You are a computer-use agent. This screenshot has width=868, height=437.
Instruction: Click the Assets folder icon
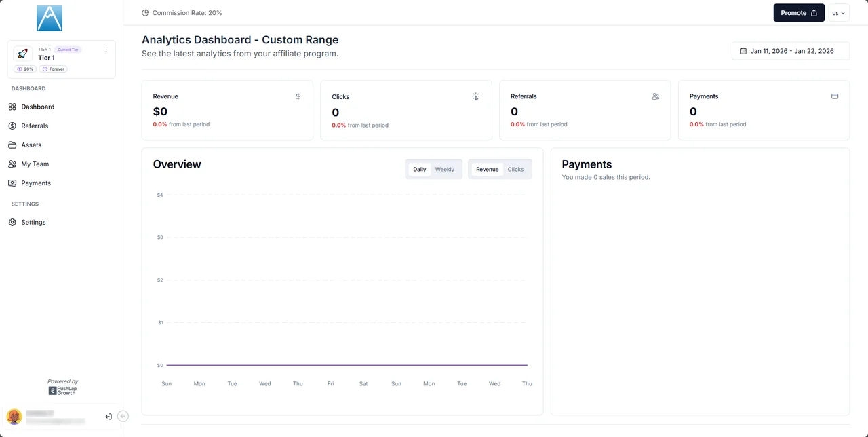point(12,145)
